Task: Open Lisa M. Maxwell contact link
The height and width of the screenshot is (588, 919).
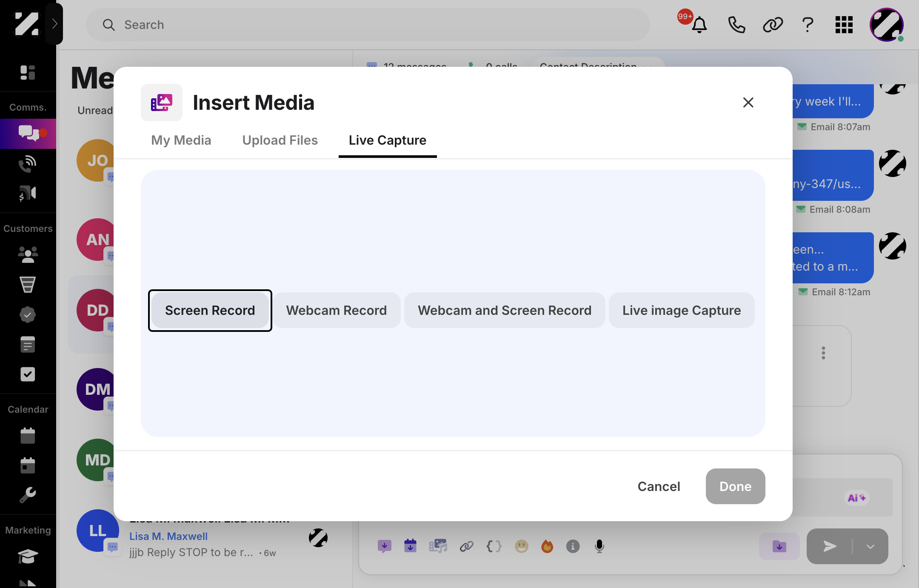Action: [x=168, y=536]
